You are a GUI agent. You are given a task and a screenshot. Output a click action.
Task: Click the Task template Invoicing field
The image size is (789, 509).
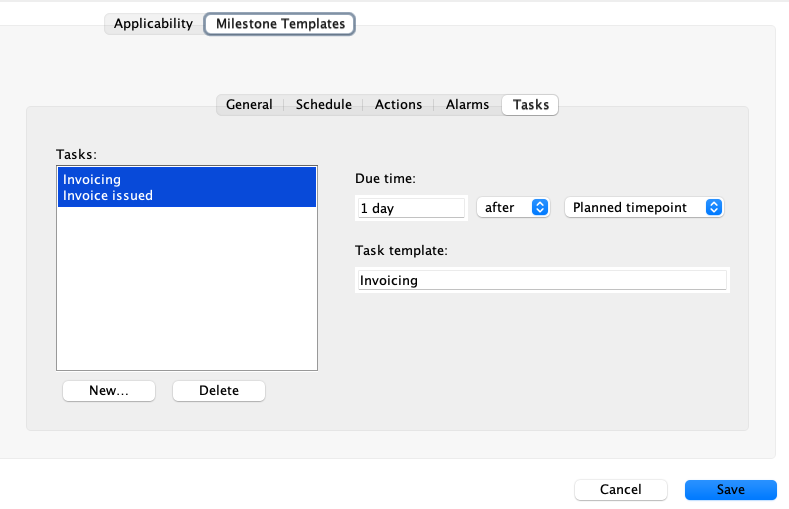(x=542, y=280)
